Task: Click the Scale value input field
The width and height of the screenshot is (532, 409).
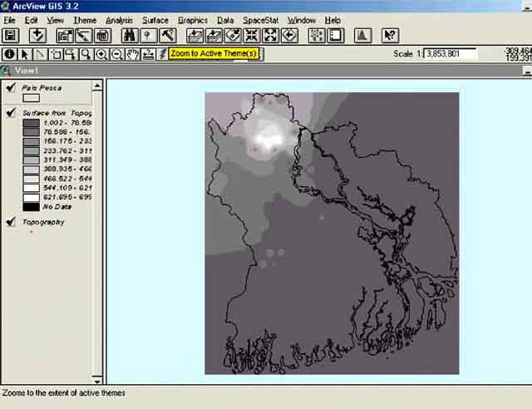Action: coord(450,53)
